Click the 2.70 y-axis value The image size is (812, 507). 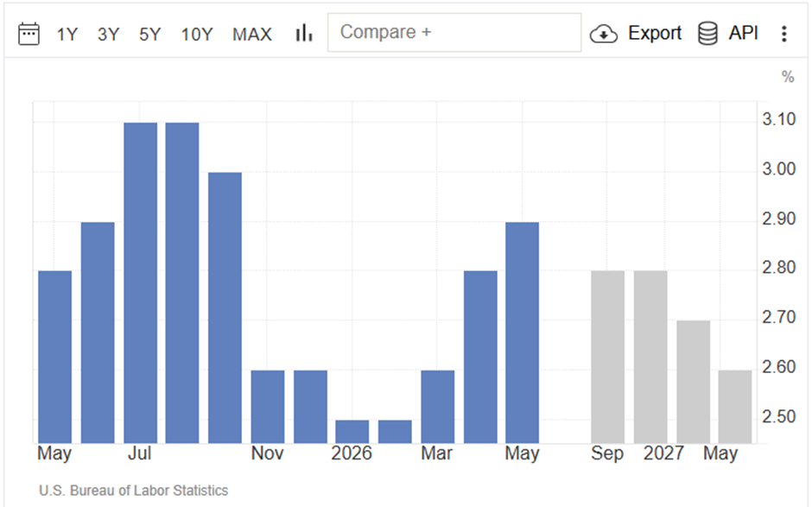[778, 317]
